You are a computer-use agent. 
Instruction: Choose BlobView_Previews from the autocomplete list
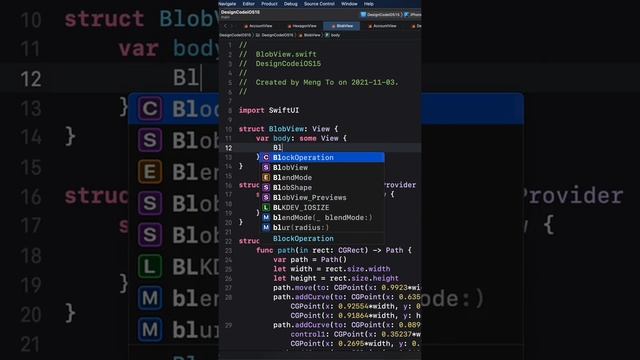pos(322,198)
